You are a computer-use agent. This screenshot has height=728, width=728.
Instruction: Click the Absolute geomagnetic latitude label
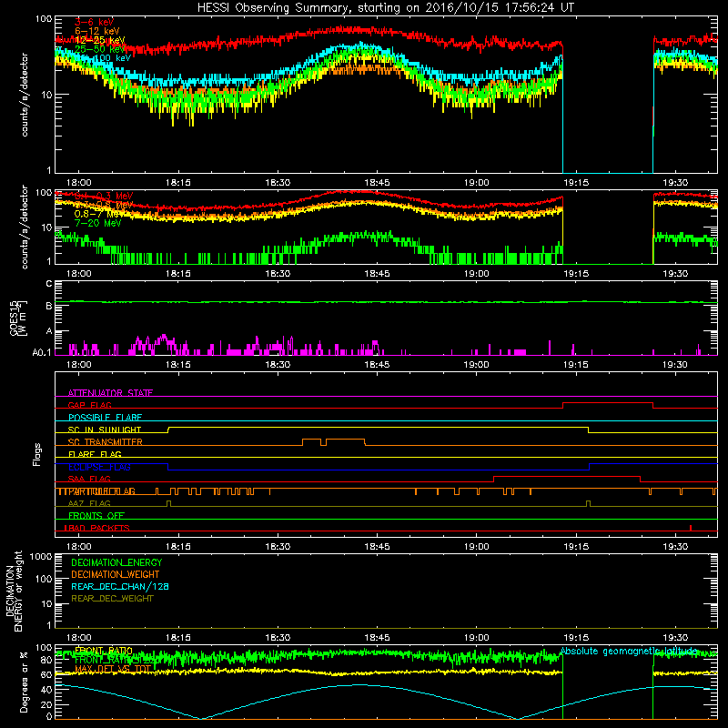click(629, 651)
